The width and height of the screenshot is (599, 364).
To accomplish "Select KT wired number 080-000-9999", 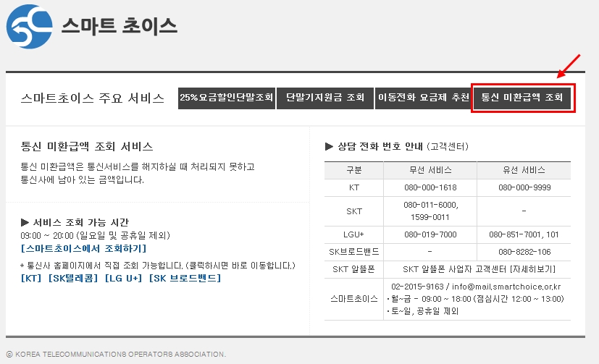I will point(524,187).
